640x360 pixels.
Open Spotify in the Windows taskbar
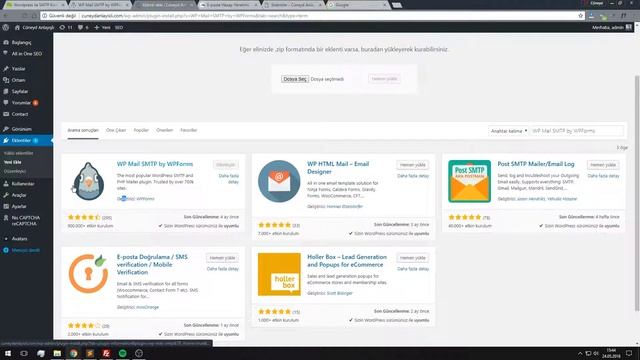pyautogui.click(x=122, y=353)
